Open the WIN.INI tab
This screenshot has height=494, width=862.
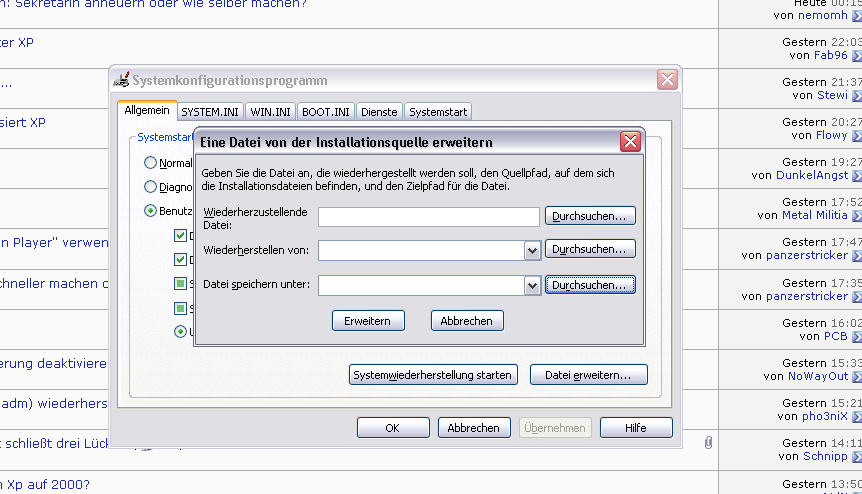click(270, 112)
